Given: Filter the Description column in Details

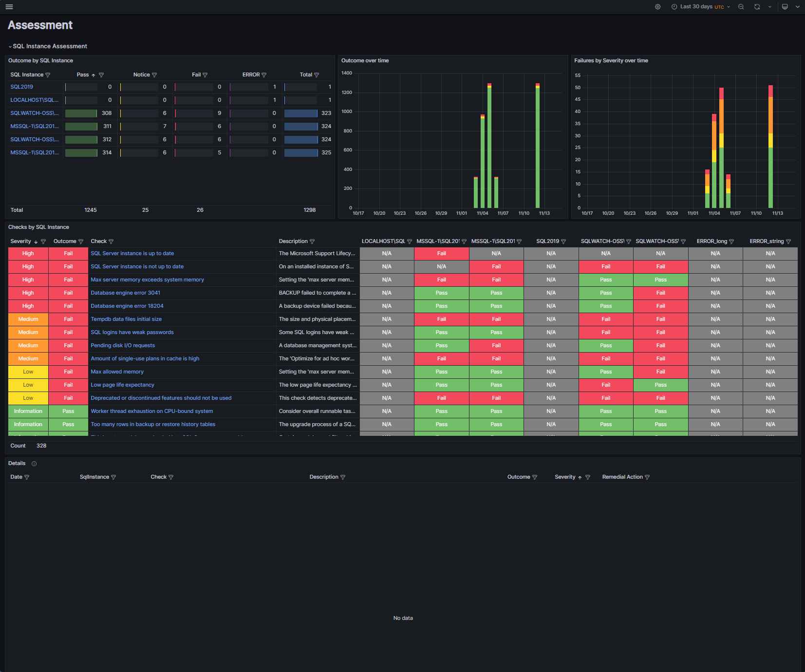Looking at the screenshot, I should pyautogui.click(x=343, y=477).
